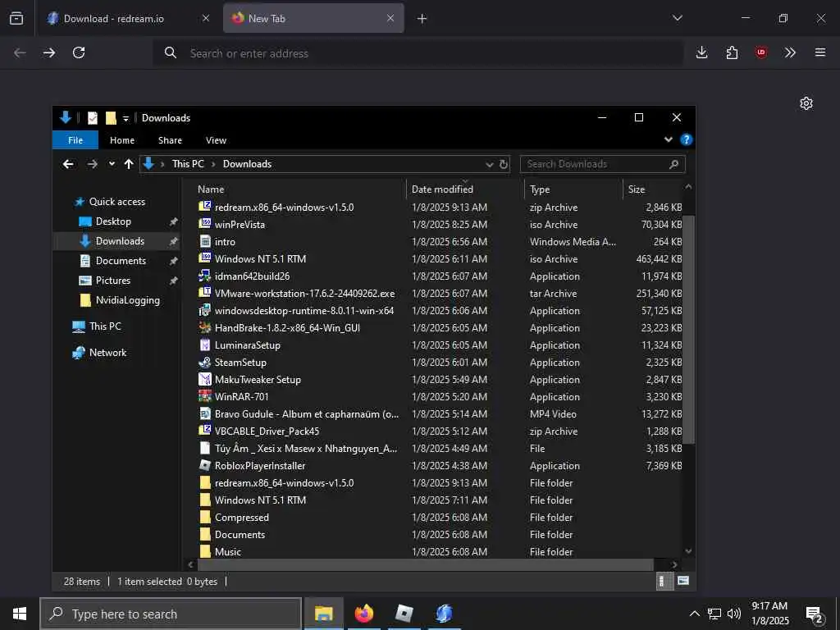840x630 pixels.
Task: Switch to details view layout icon
Action: (664, 582)
